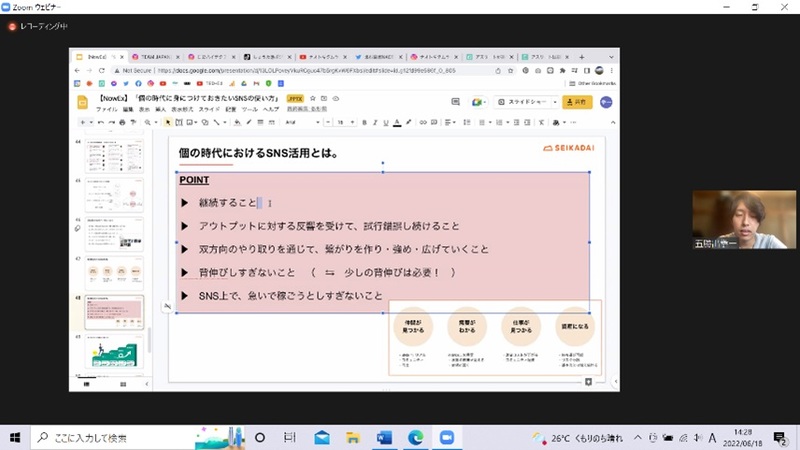Show hidden system tray icons
This screenshot has height=450, width=800.
pos(638,438)
